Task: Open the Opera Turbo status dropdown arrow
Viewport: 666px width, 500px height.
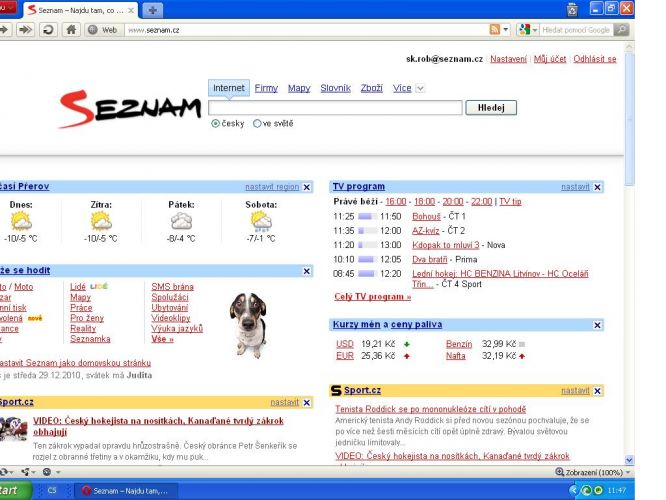Action: 58,472
